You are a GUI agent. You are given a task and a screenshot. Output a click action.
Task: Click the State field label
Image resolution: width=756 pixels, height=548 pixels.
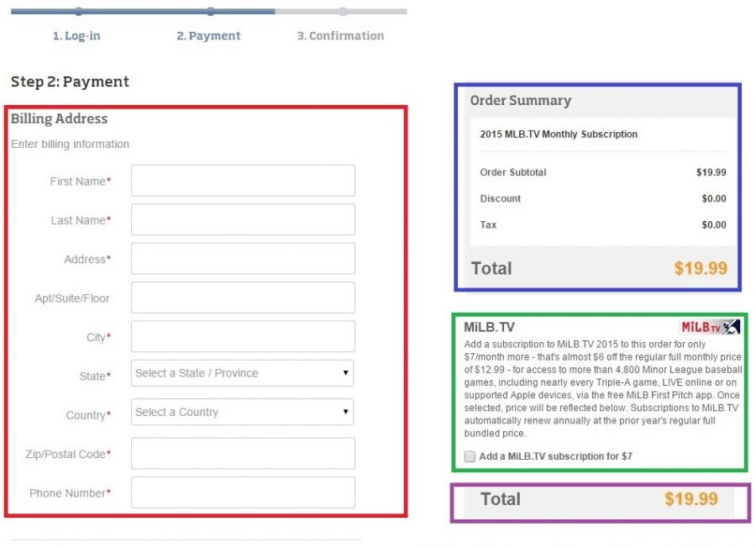click(95, 377)
